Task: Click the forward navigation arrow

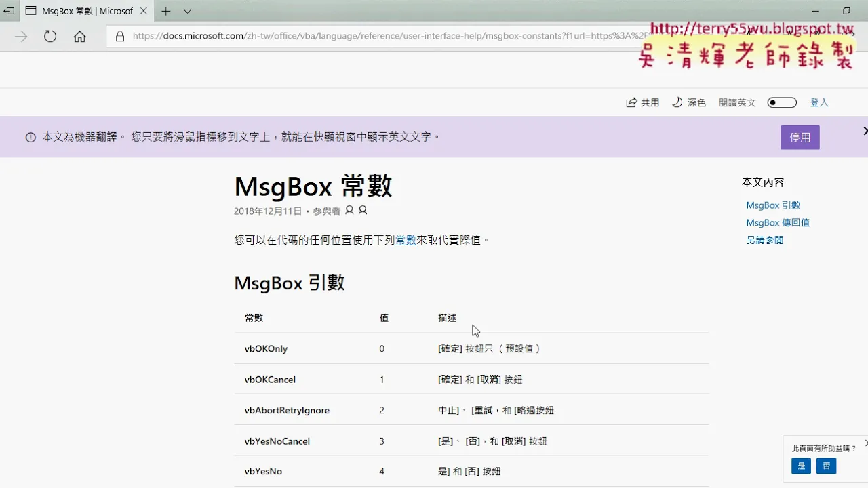Action: click(21, 37)
